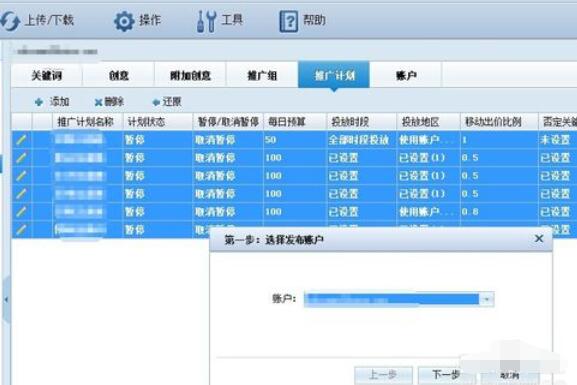Click the 未设置 cell in first row
Viewport: 577px width, 385px height.
(555, 140)
